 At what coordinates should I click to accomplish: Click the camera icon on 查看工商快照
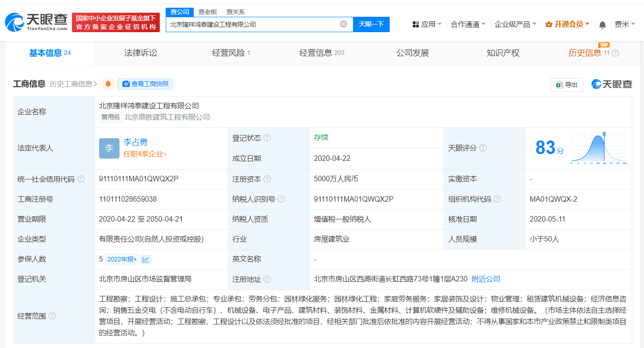click(125, 84)
